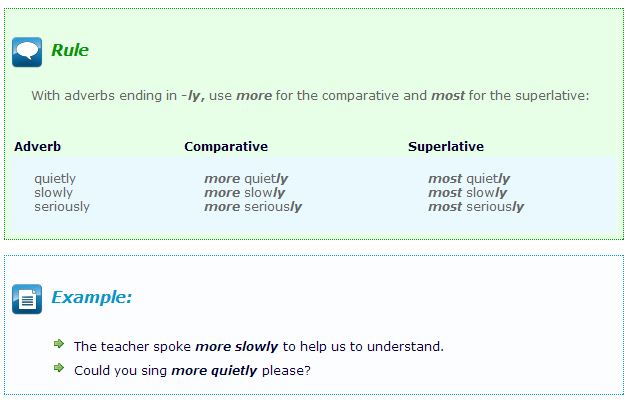Click the comparative "more quietly" table entry
The image size is (630, 402).
tap(246, 179)
